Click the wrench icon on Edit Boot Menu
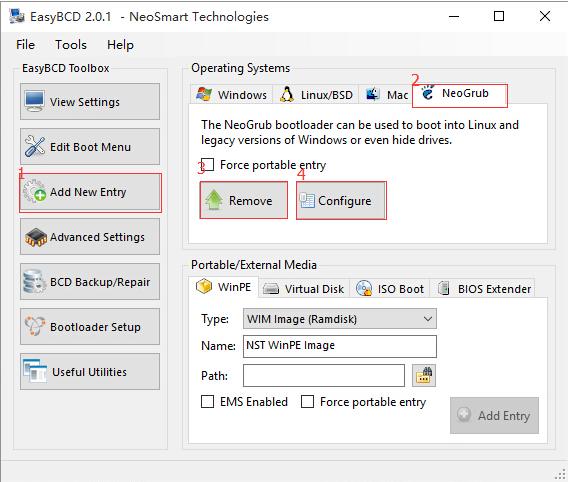The height and width of the screenshot is (482, 568). [x=35, y=146]
